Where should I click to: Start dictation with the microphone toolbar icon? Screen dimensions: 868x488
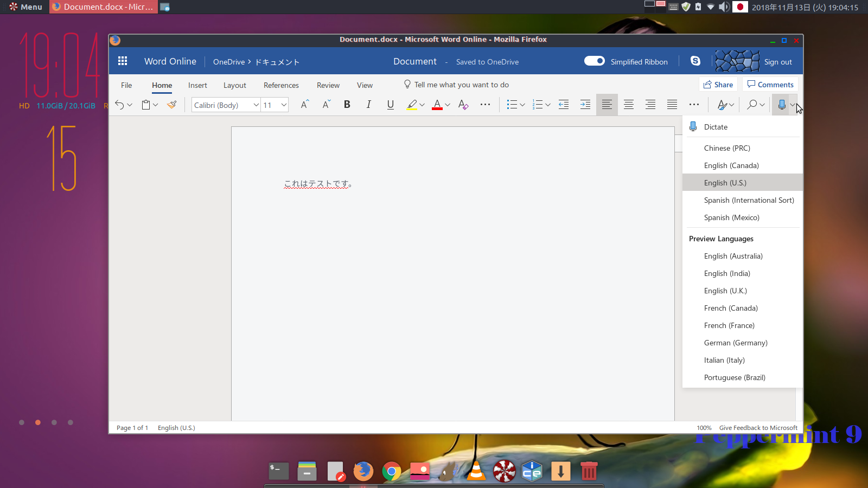click(x=782, y=105)
